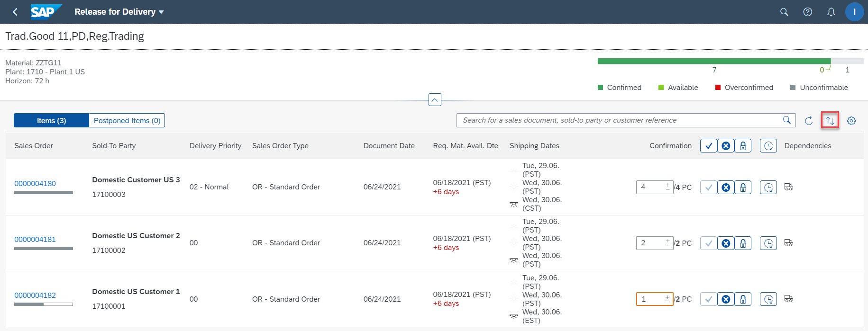Click postpone clock icon for order 0000004182
Screen dimensions: 868x331
(x=768, y=299)
